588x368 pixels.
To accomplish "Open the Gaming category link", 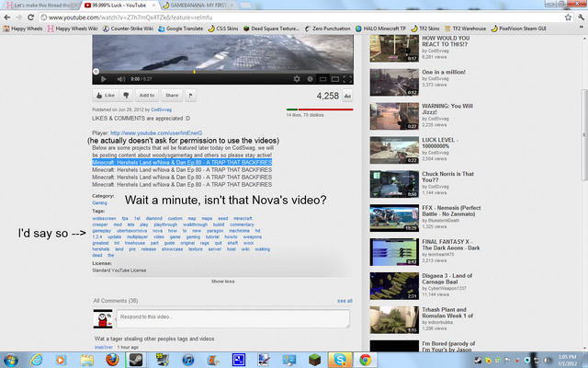I will point(99,202).
